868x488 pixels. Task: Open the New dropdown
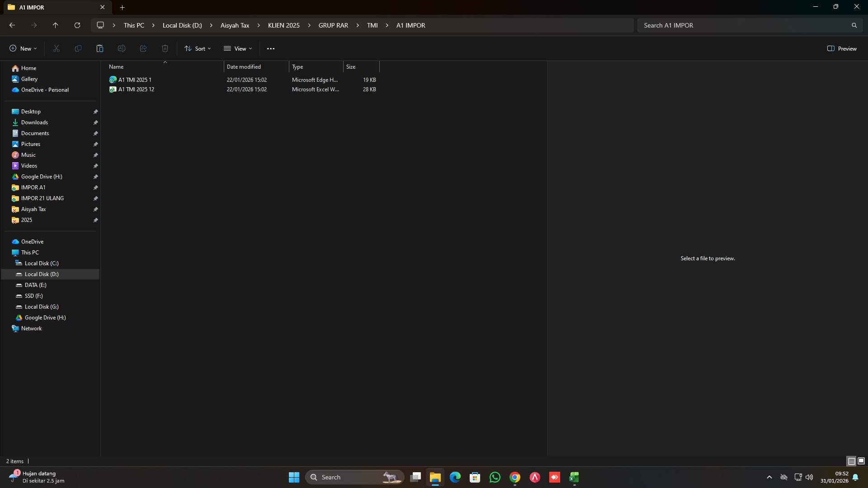click(x=23, y=48)
